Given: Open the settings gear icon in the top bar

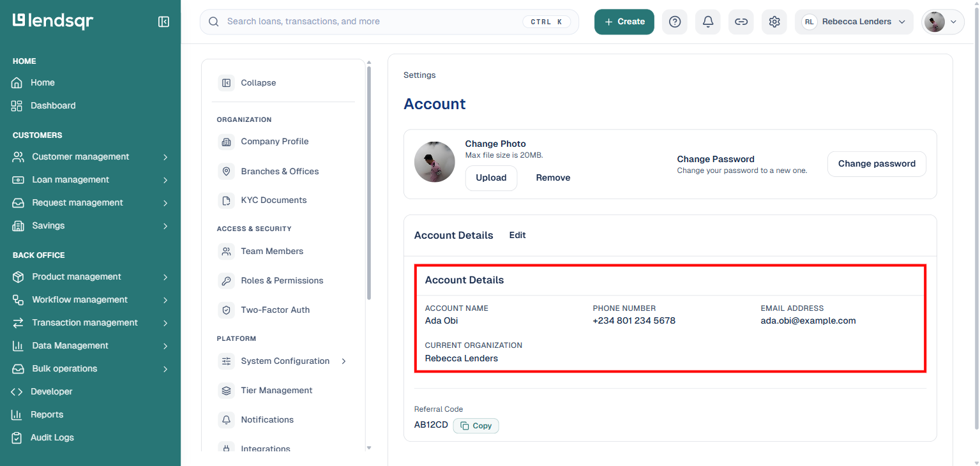Looking at the screenshot, I should coord(774,22).
